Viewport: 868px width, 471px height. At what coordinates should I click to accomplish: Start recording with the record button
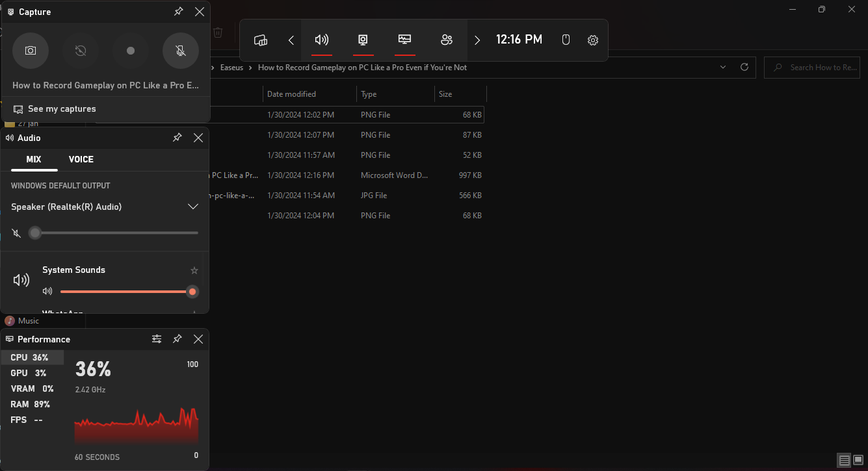130,51
